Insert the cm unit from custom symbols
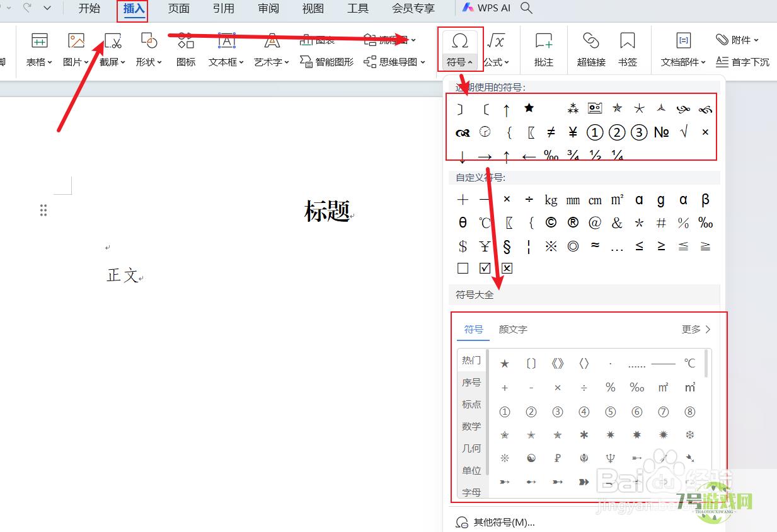The height and width of the screenshot is (532, 777). click(595, 200)
